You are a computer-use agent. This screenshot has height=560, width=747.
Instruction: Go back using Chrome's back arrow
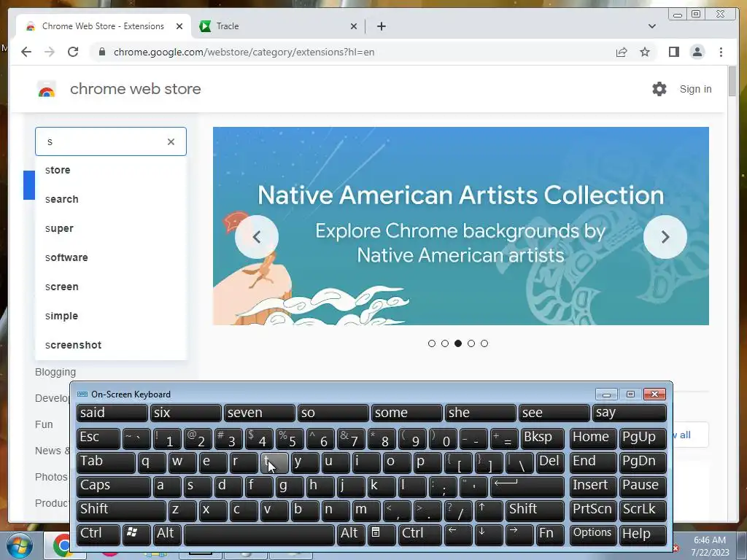pos(26,52)
